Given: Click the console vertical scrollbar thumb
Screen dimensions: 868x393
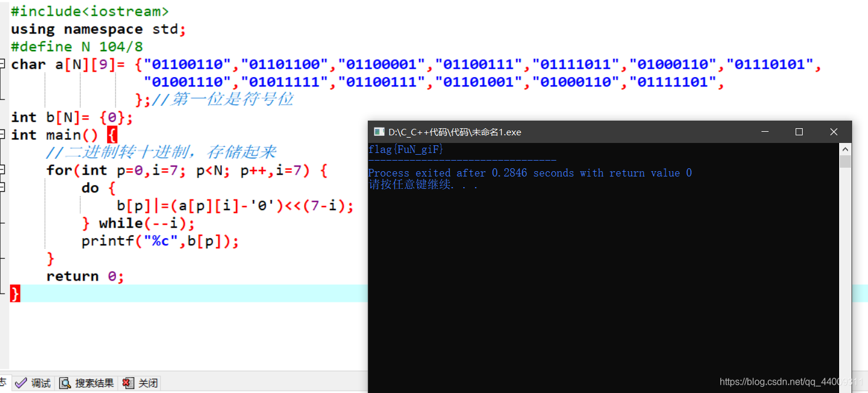Looking at the screenshot, I should click(845, 161).
